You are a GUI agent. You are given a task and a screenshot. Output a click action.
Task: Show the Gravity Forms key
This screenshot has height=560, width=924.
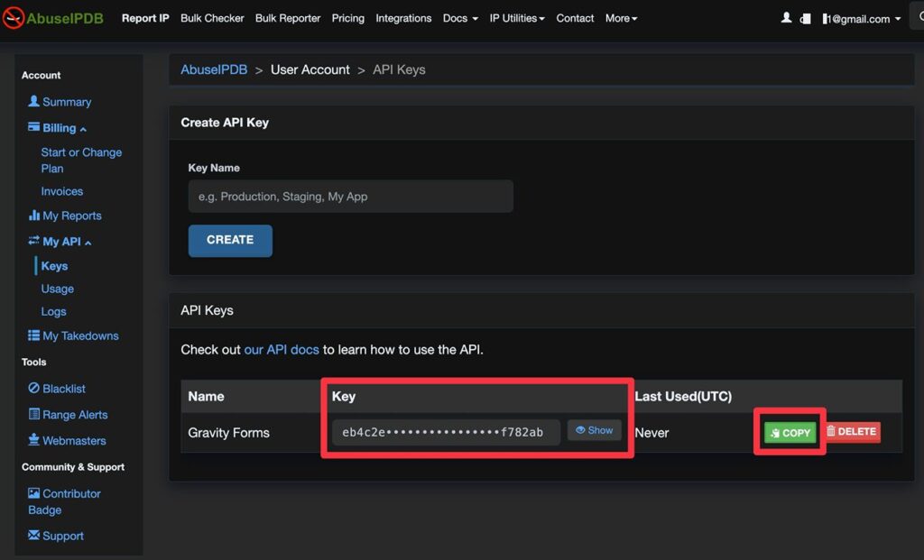(x=594, y=430)
